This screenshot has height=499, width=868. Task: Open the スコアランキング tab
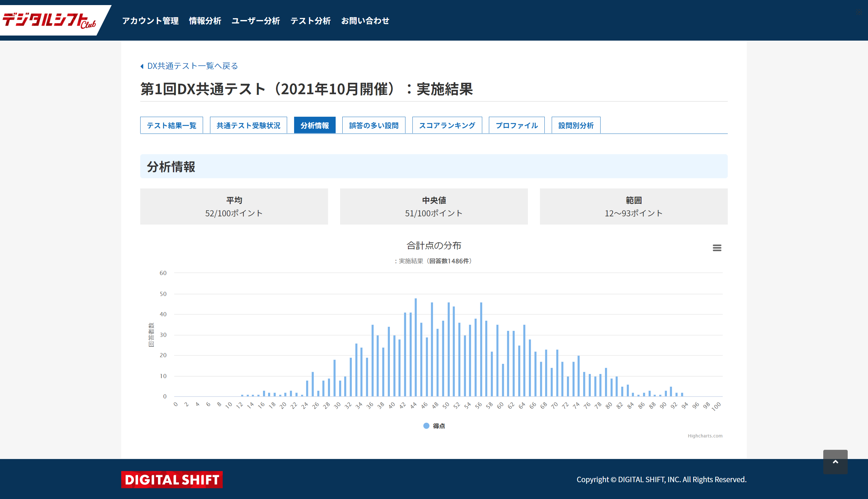tap(447, 125)
